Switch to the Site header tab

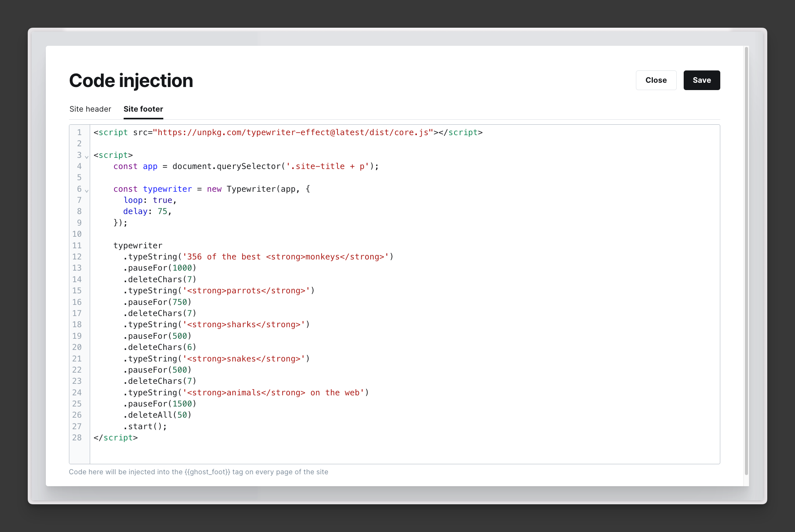[x=90, y=109]
